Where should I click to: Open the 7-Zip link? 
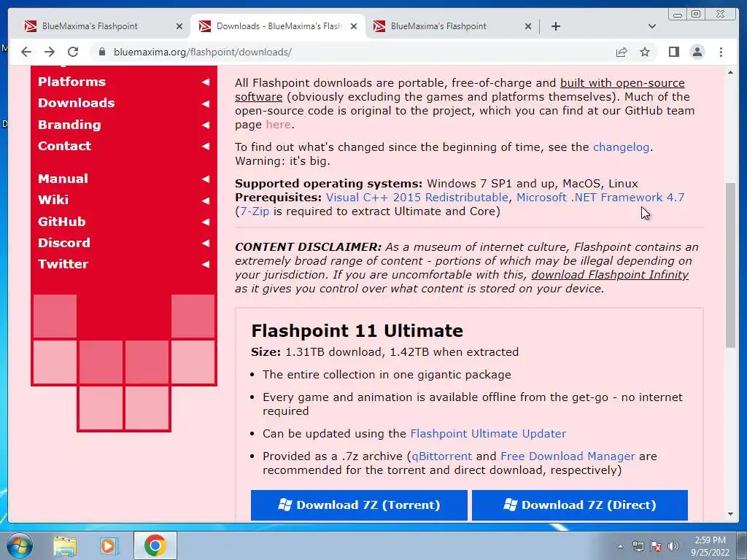[x=255, y=211]
